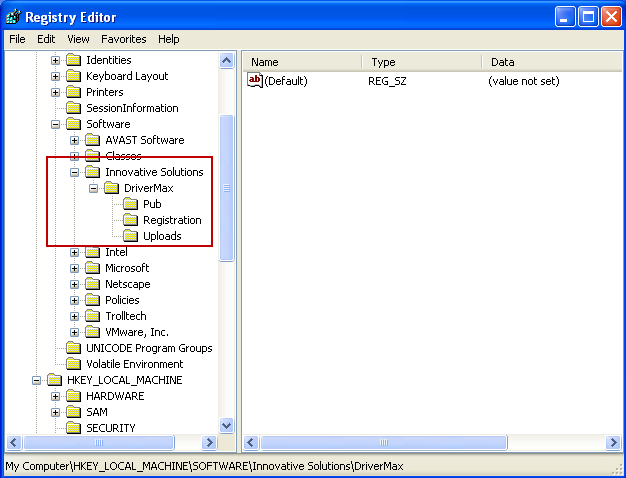Image resolution: width=626 pixels, height=478 pixels.
Task: Select the Pub key label
Action: point(152,204)
